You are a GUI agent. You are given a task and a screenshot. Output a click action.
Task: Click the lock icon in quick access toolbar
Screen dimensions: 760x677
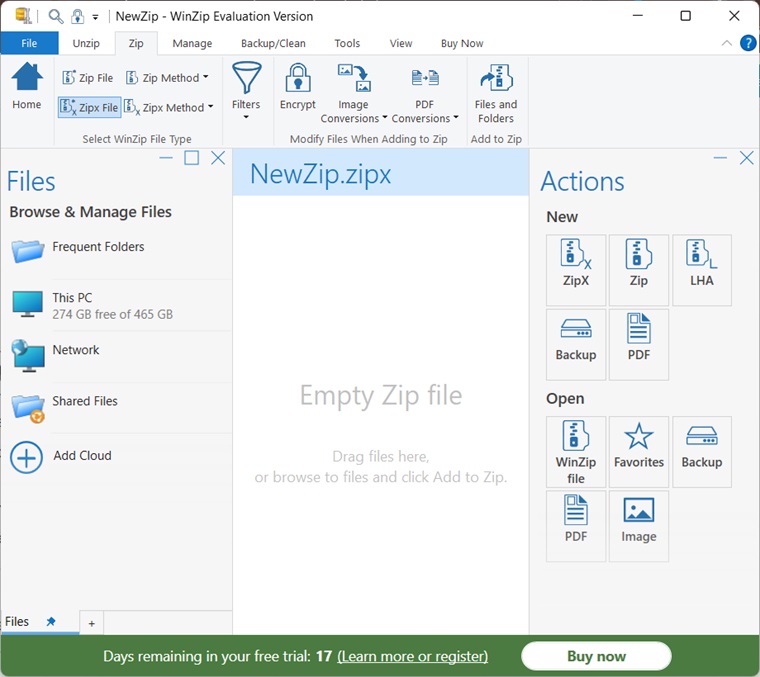click(x=78, y=16)
